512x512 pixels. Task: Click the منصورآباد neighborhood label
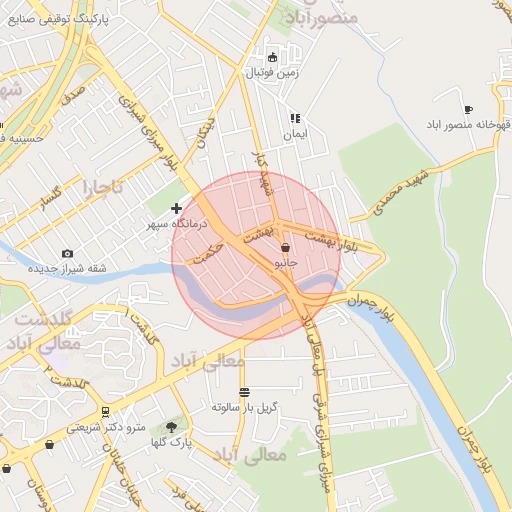click(x=322, y=18)
